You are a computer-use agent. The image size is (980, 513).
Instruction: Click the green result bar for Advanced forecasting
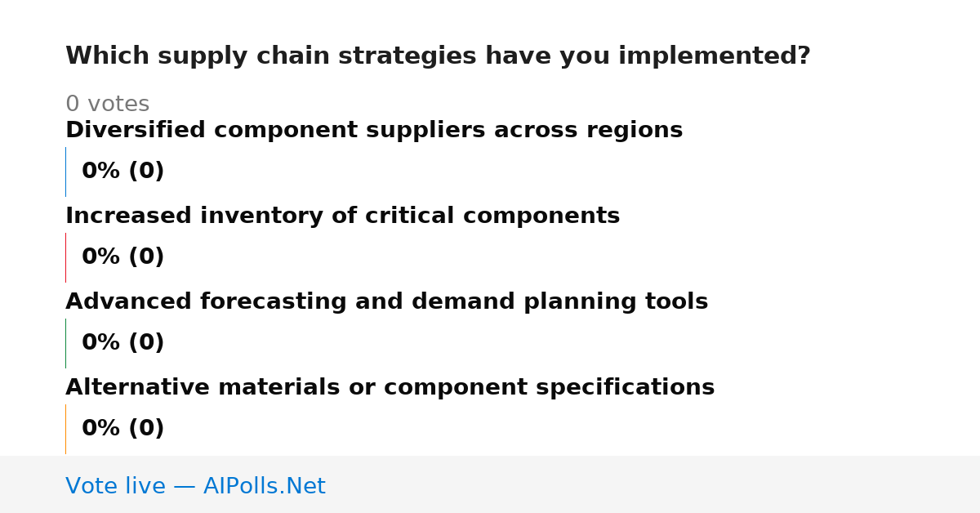tap(65, 343)
